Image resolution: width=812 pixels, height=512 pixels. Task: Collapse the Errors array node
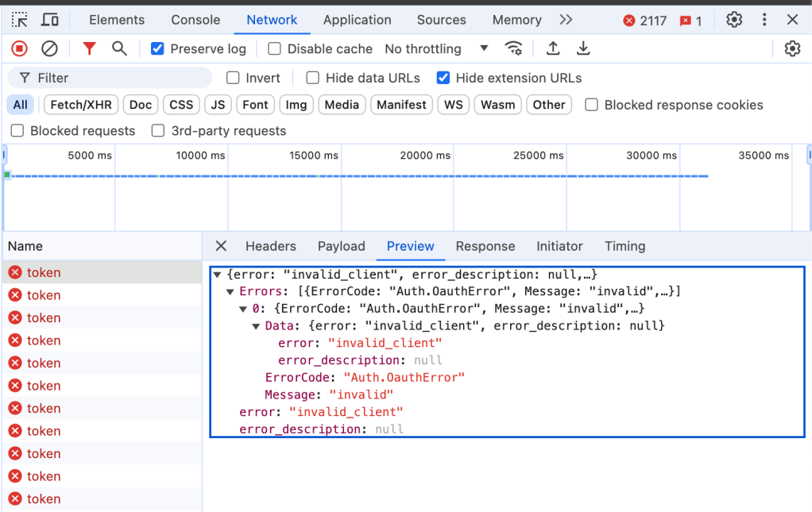(x=231, y=292)
